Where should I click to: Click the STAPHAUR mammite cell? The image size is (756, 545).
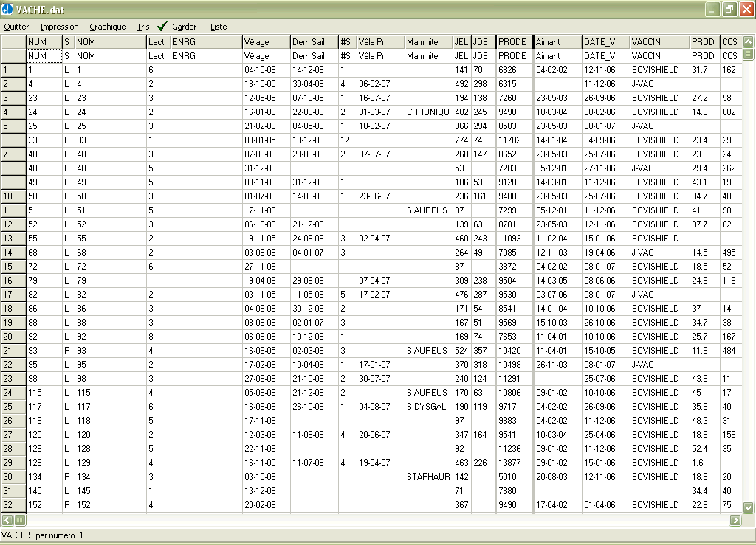tap(428, 476)
